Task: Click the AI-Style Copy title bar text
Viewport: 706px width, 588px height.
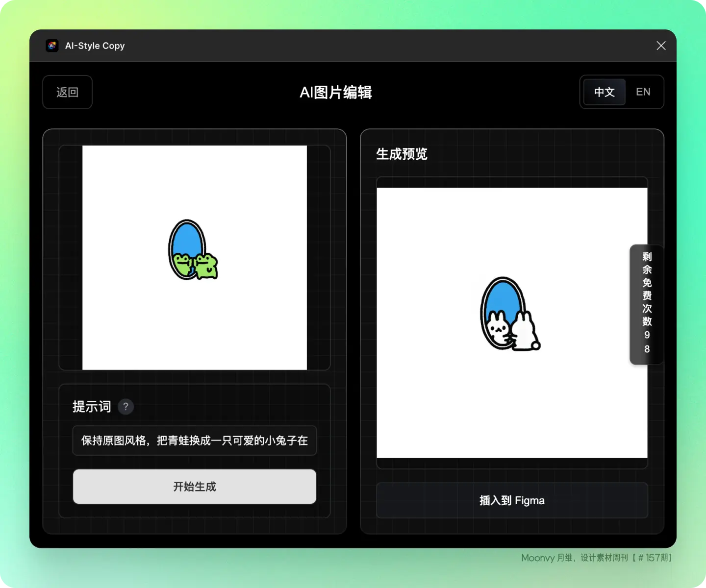Action: (x=95, y=46)
